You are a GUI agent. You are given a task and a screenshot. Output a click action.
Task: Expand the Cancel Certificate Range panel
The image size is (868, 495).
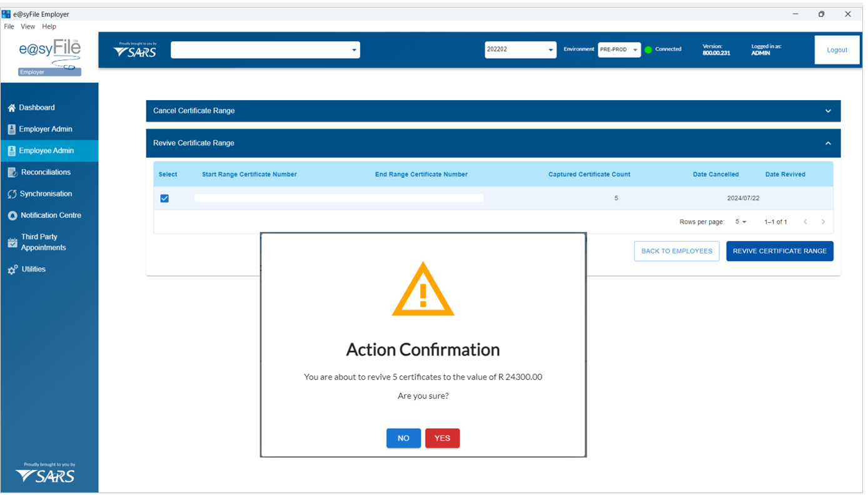click(827, 111)
